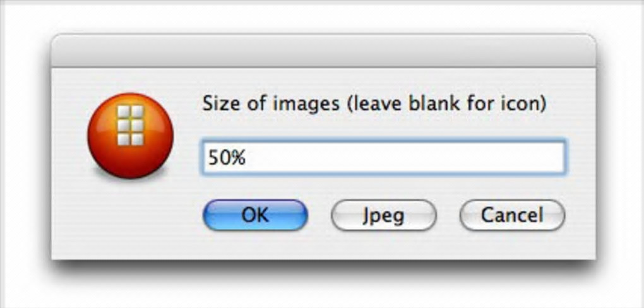The height and width of the screenshot is (308, 644).
Task: Click the "(leave blank for icon)" hint text
Action: (x=445, y=104)
